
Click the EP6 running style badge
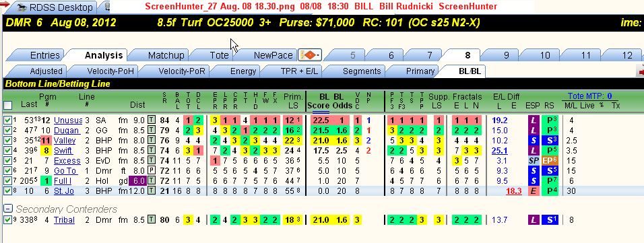pos(550,160)
